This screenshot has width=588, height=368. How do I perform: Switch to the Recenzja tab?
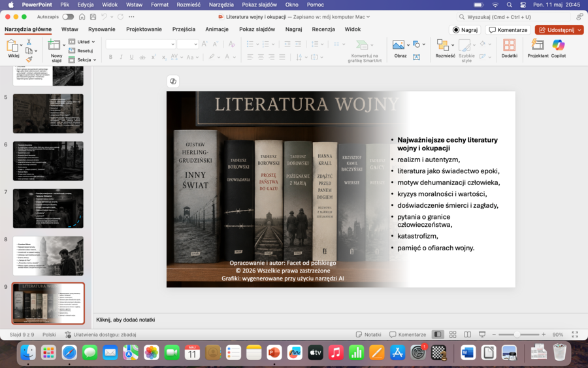pyautogui.click(x=323, y=29)
